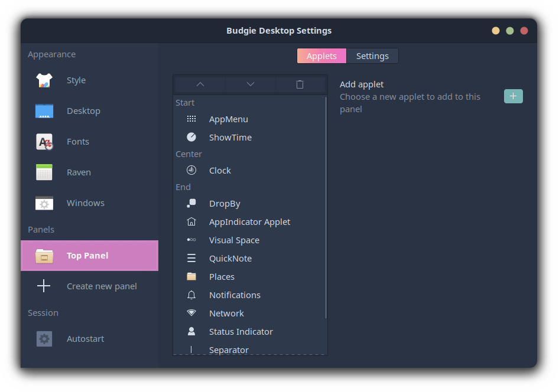Click the move applet down arrow
The width and height of the screenshot is (559, 392).
(251, 84)
